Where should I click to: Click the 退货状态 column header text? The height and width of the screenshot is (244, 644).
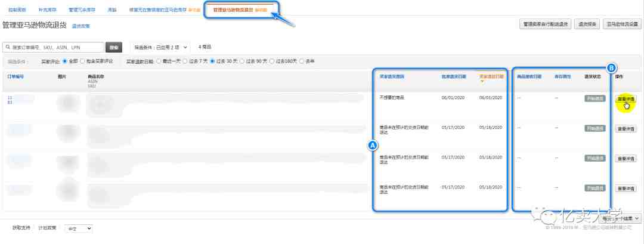tap(593, 76)
